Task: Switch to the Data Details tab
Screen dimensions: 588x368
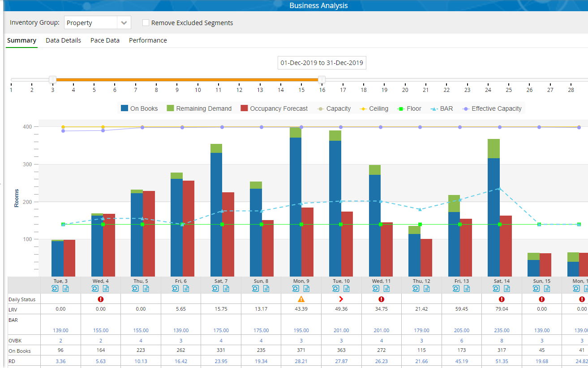Action: [x=63, y=40]
